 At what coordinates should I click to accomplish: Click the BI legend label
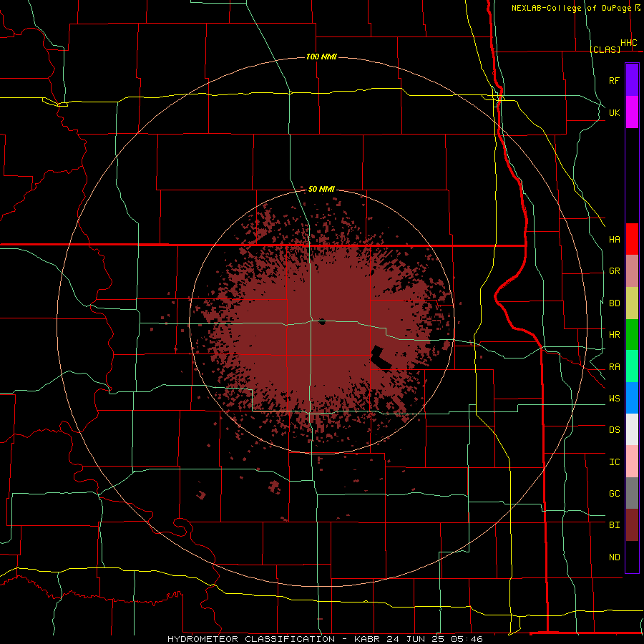point(614,525)
